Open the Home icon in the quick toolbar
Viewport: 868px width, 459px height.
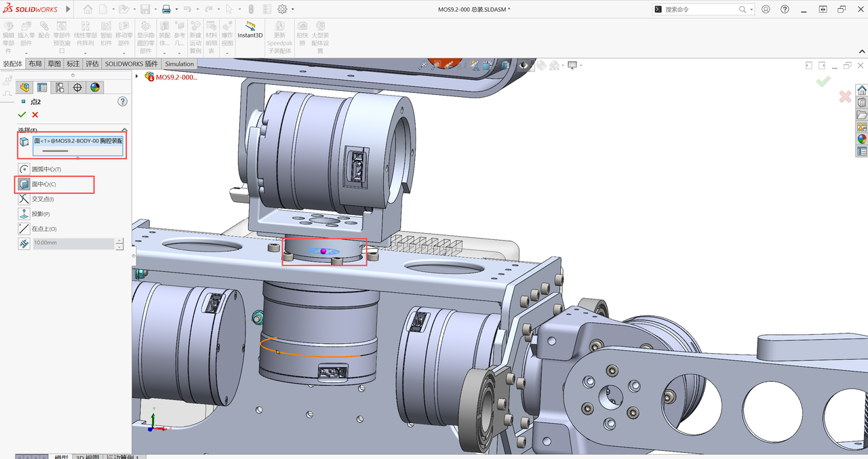pyautogui.click(x=88, y=9)
